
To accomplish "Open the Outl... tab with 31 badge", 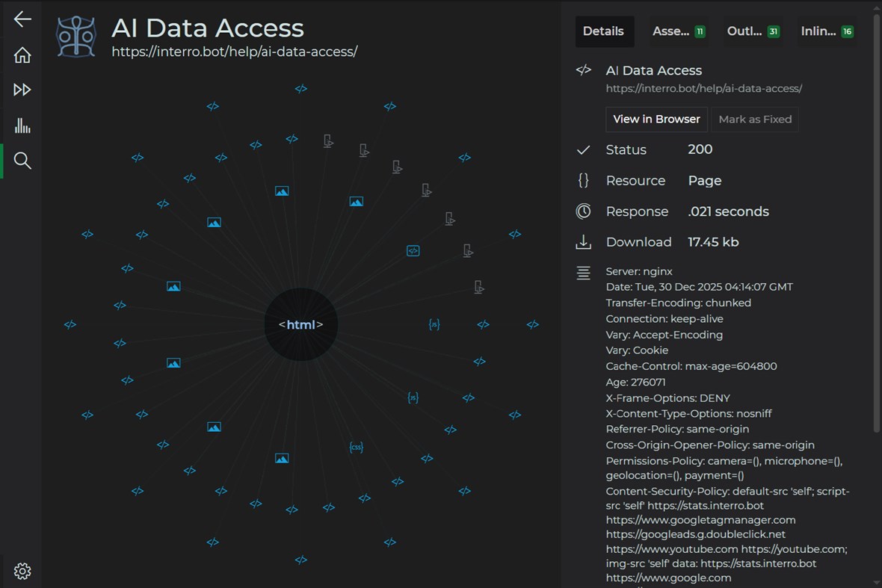I will coord(753,31).
